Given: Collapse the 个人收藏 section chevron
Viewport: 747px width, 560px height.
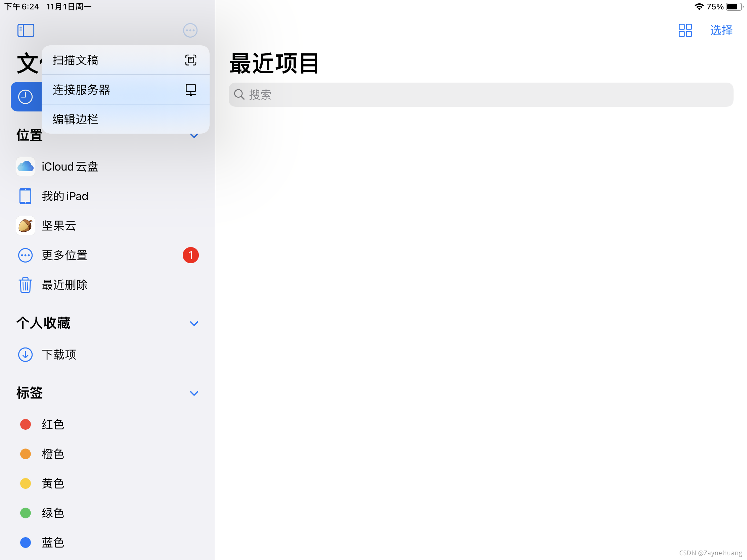Looking at the screenshot, I should (x=194, y=323).
